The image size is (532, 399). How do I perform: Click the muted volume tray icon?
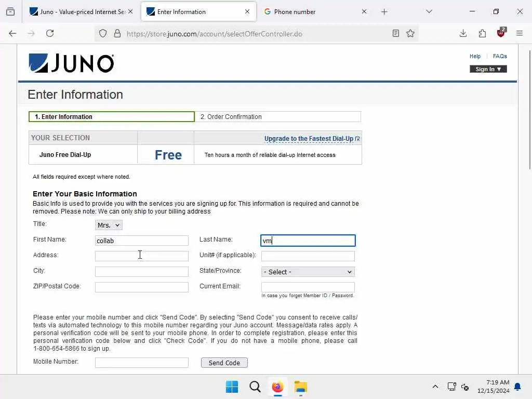465,387
